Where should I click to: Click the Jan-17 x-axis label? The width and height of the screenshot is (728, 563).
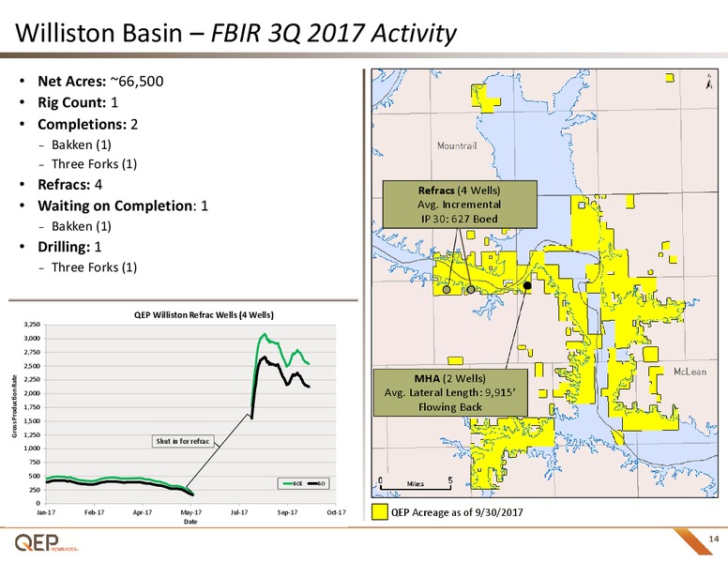coord(46,512)
